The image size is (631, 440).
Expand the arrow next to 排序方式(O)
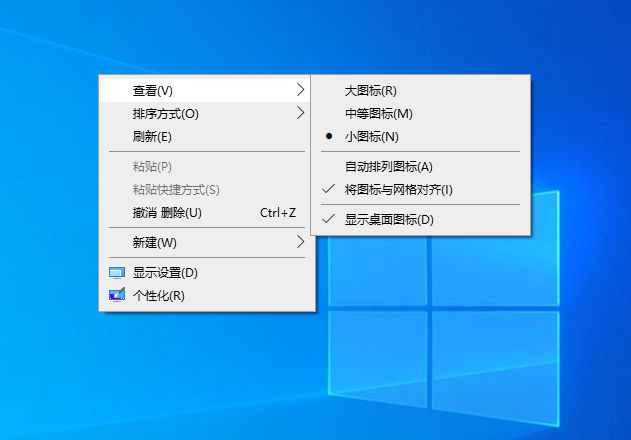pos(300,114)
